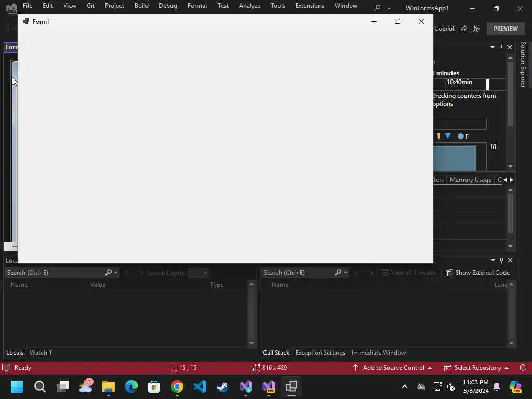Viewport: 532px width, 399px height.
Task: Toggle Show External Code
Action: click(478, 273)
